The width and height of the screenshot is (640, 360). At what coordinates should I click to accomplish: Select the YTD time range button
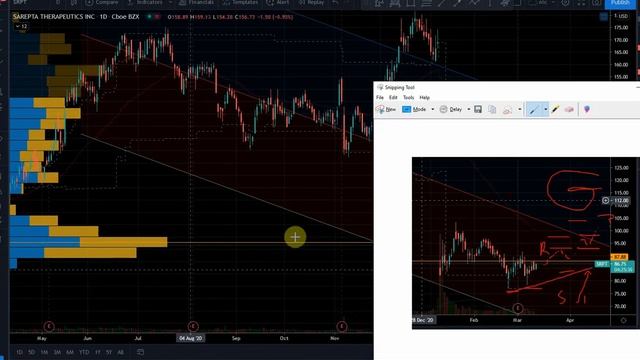point(84,352)
